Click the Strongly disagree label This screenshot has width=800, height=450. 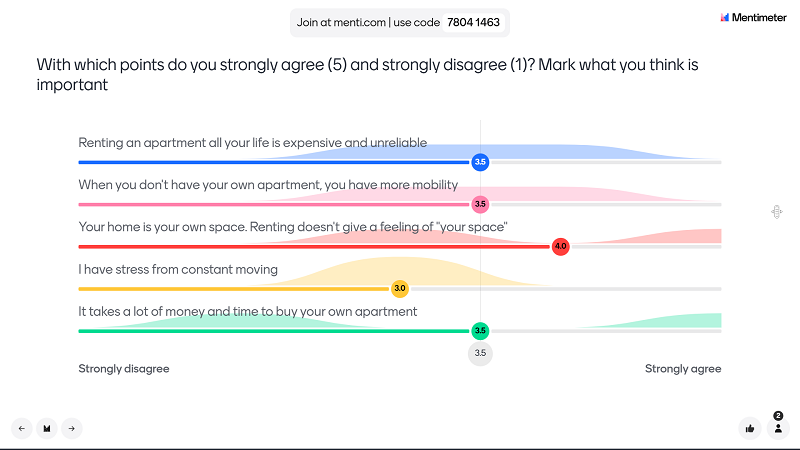123,369
